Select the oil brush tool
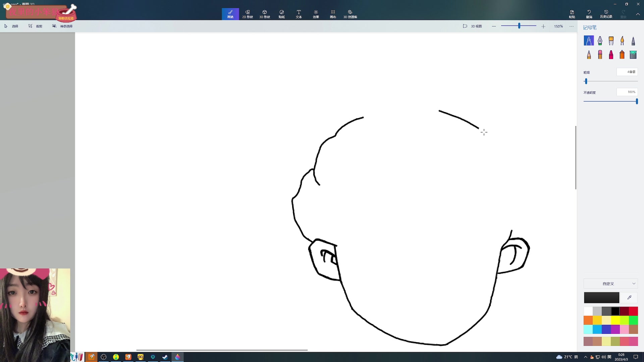 611,41
